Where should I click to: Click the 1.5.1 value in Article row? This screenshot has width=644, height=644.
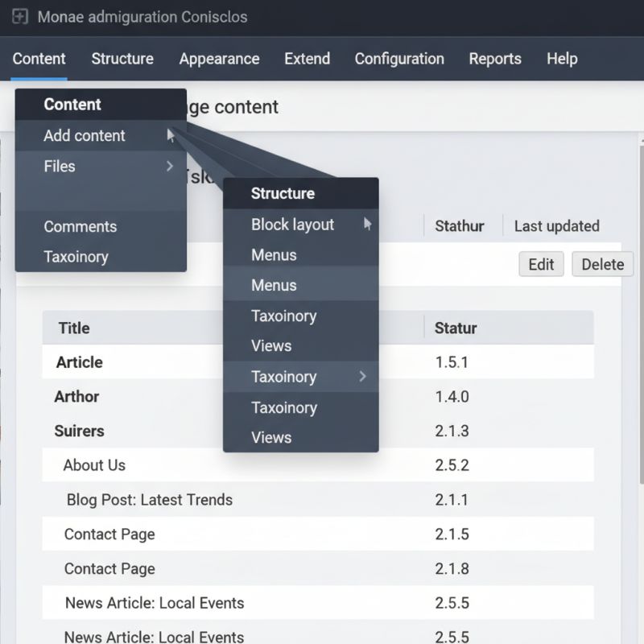point(452,362)
